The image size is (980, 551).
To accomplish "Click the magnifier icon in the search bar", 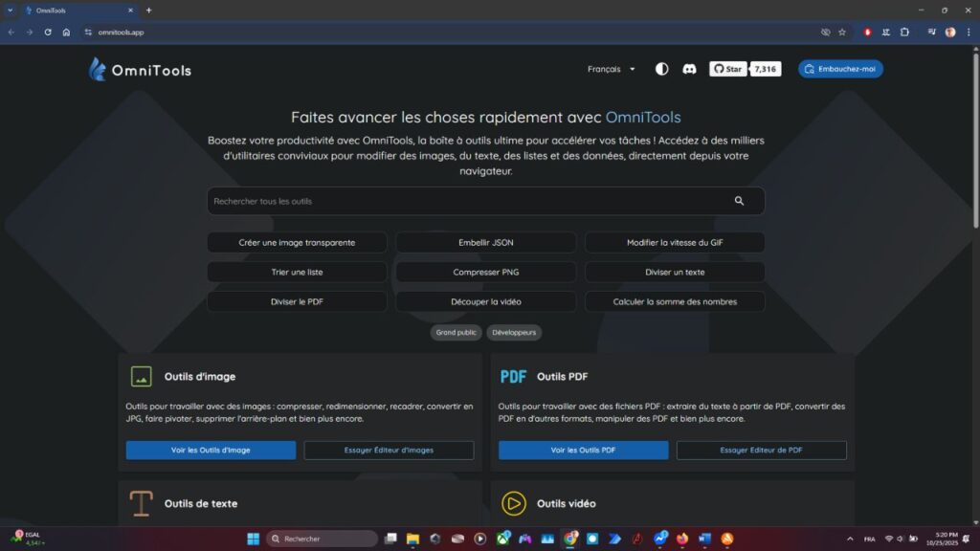I will click(x=739, y=201).
